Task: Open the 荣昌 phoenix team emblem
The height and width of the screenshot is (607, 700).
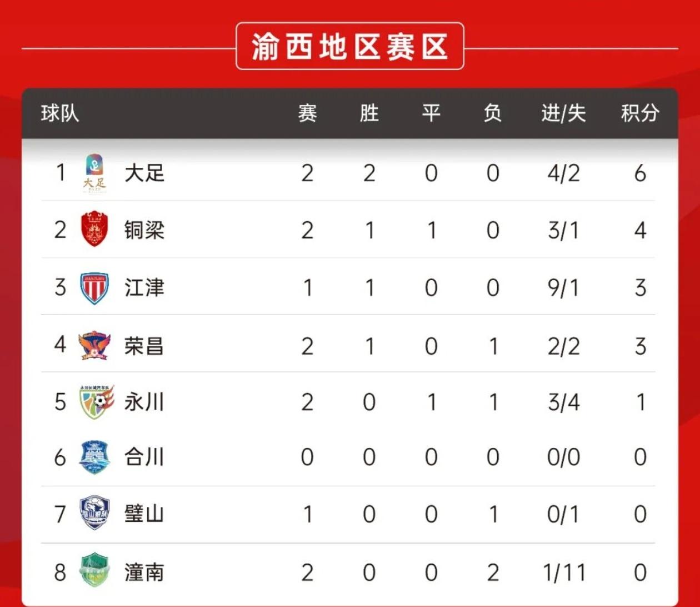Action: click(x=94, y=345)
